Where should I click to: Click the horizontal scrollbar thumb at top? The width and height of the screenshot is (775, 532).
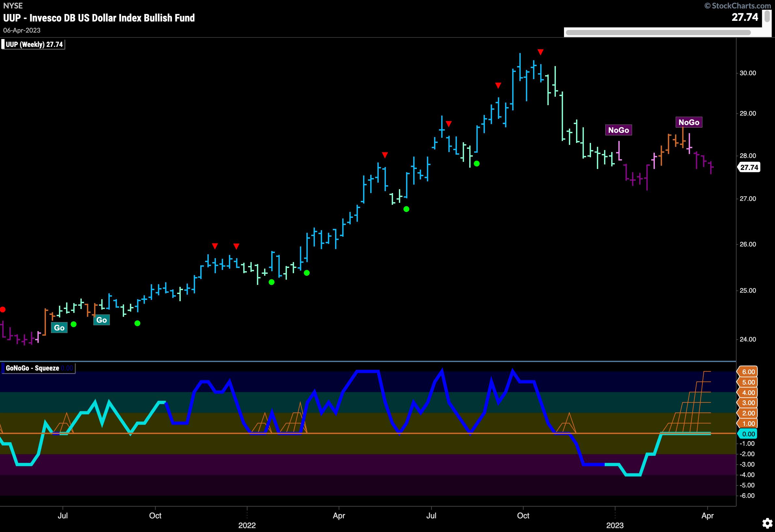point(658,32)
